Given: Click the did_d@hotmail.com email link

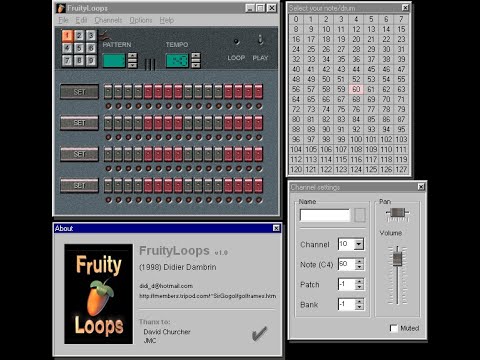Looking at the screenshot, I should click(166, 286).
